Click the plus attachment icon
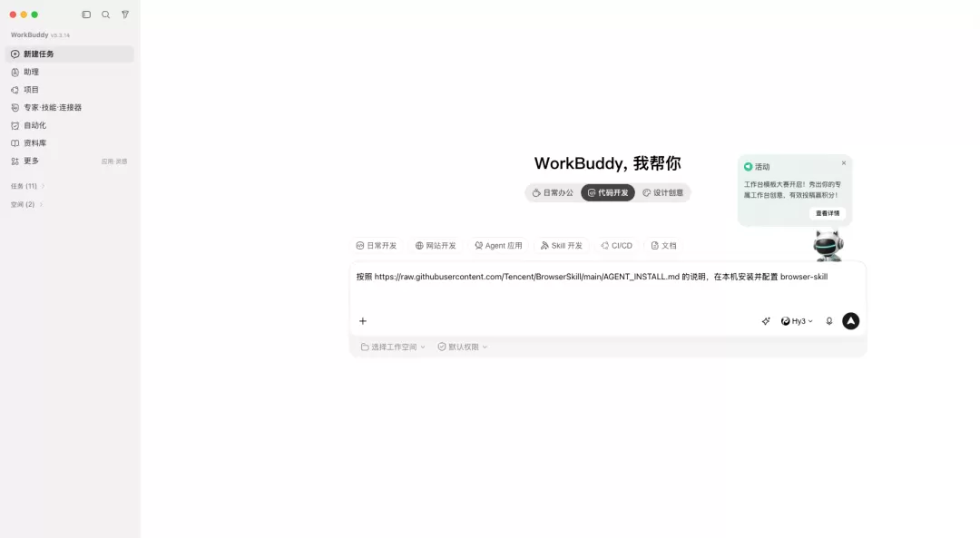 (362, 321)
